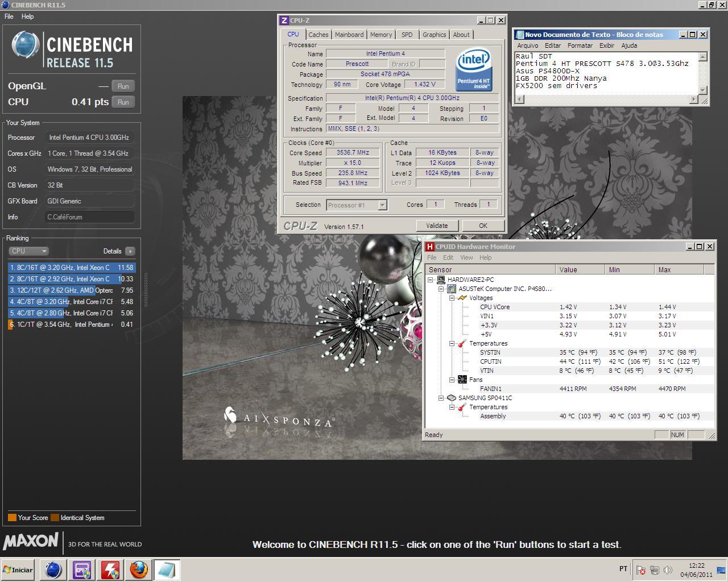Click the Validate button in CPU-Z
Screen dimensions: 728x582
(437, 226)
